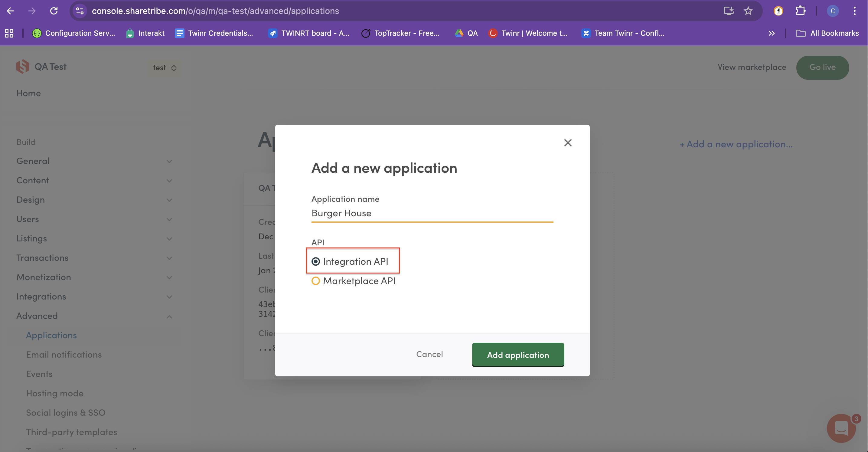Click the Application name input field
Screen dimensions: 868x452
432,213
